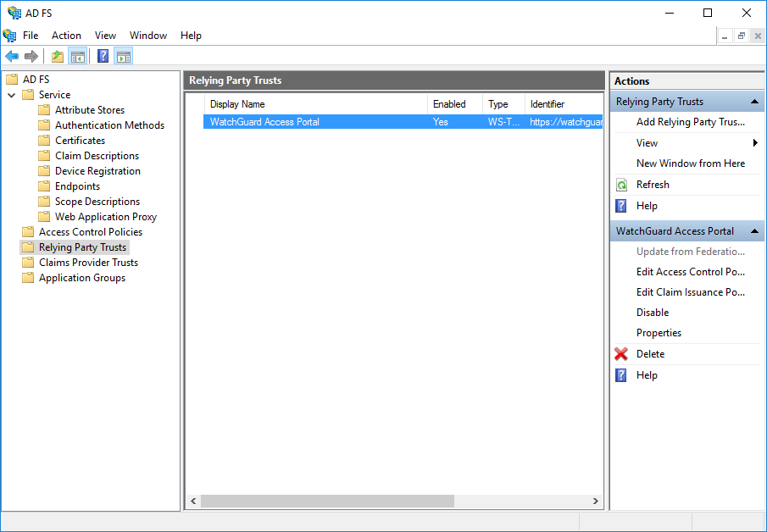The height and width of the screenshot is (532, 767).
Task: Click Help icon under WatchGuard Access Portal actions
Action: click(620, 375)
